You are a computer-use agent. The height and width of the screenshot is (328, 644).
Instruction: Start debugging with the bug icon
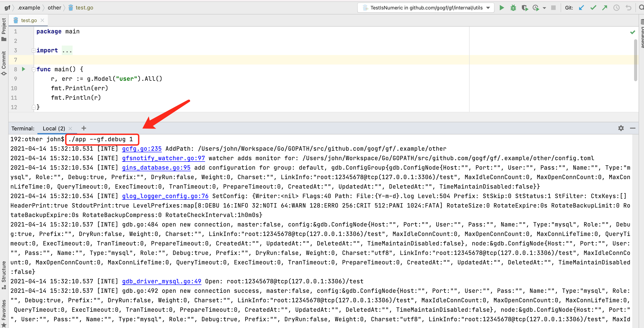[x=513, y=8]
